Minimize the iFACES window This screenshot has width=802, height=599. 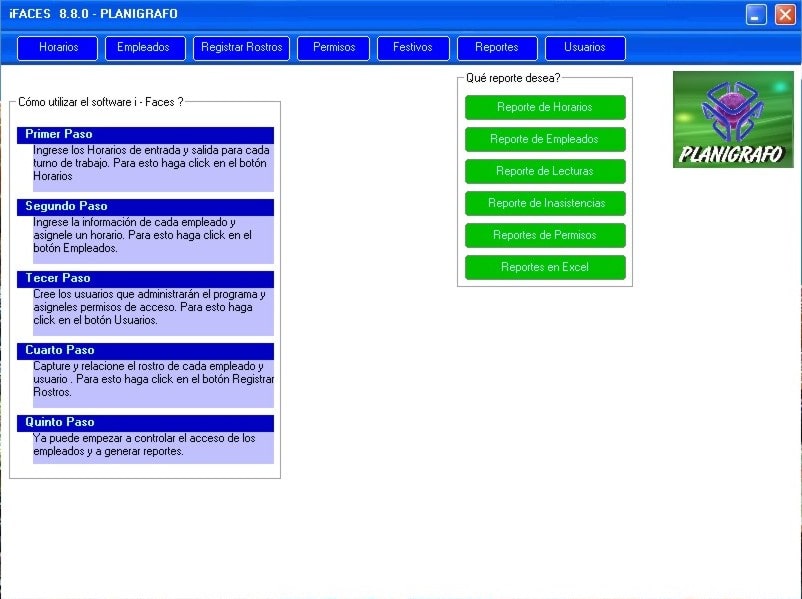coord(756,14)
